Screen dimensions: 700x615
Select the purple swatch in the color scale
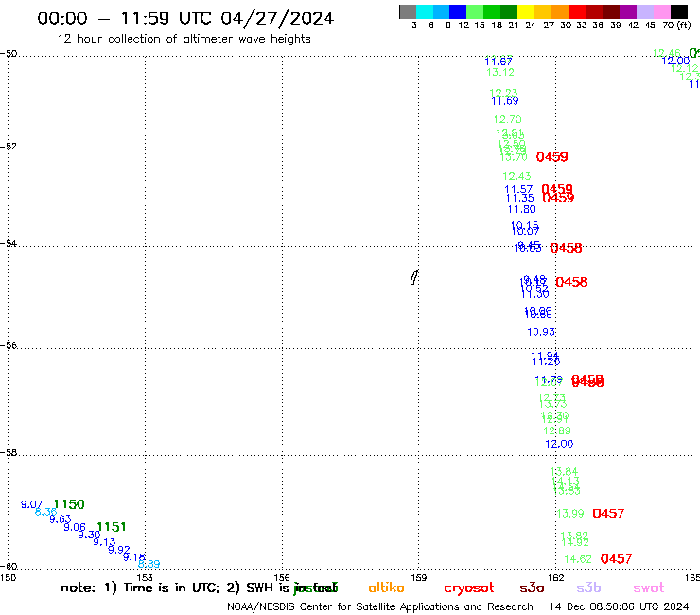[628, 11]
